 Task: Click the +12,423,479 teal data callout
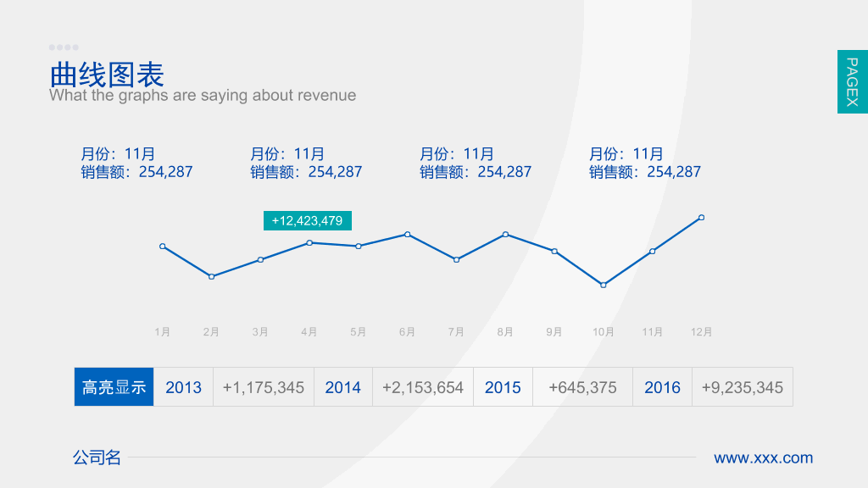click(307, 221)
